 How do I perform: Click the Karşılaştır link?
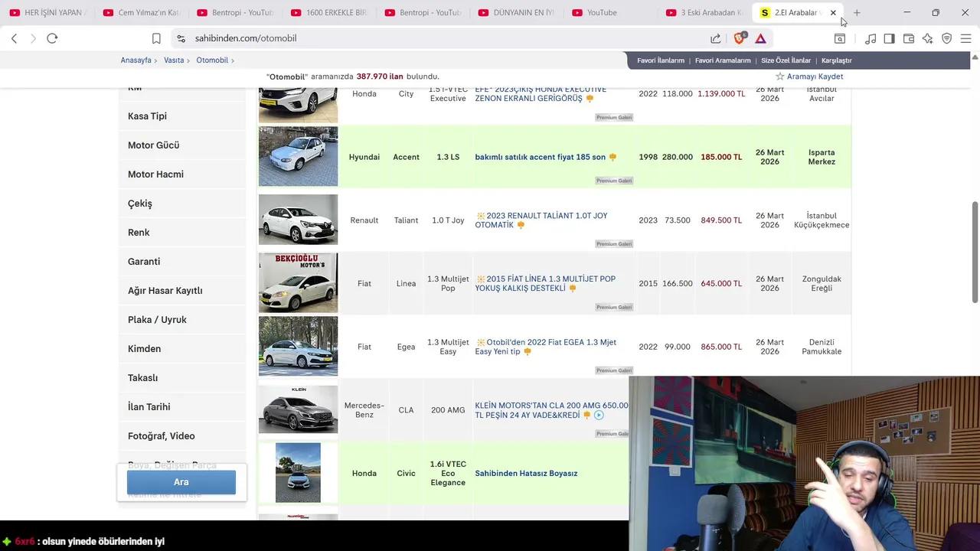click(836, 60)
